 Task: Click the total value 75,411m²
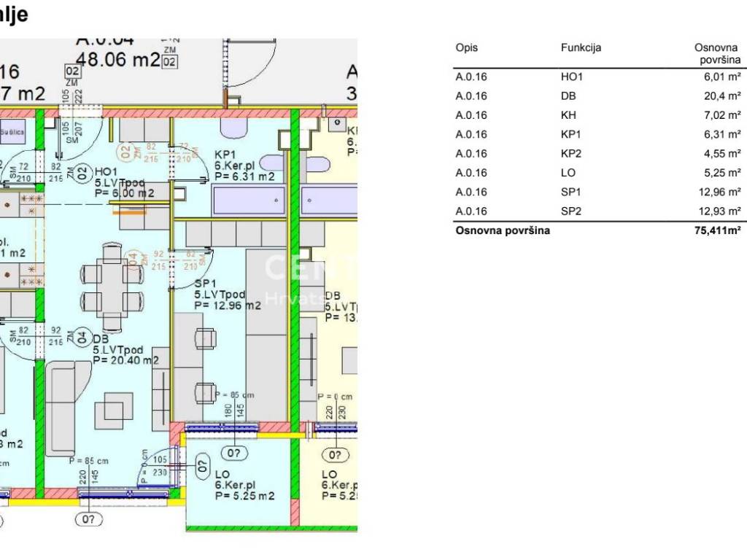718,231
